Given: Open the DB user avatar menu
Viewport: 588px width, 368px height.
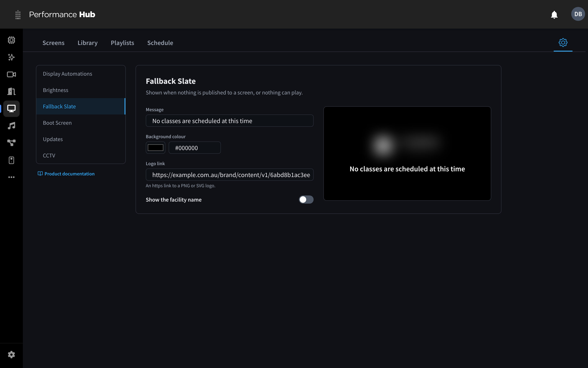Looking at the screenshot, I should point(578,14).
